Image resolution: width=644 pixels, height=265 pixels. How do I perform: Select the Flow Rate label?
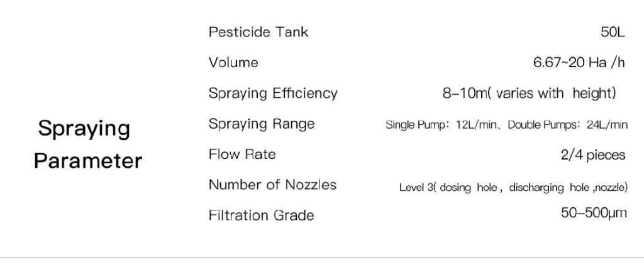click(x=242, y=154)
